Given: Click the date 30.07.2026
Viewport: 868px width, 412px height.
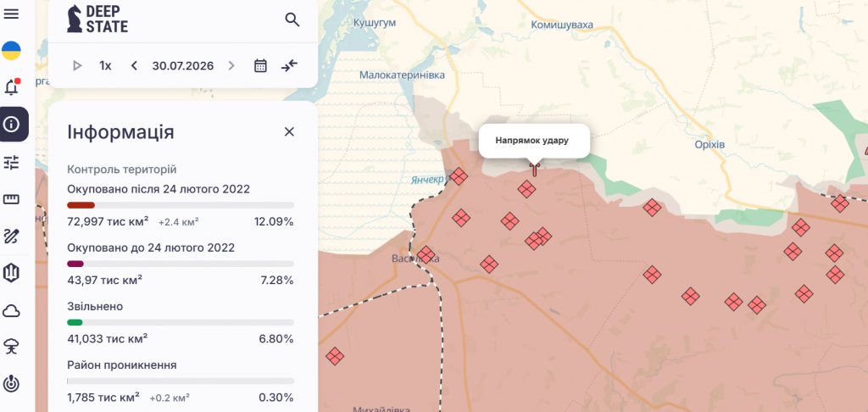Looking at the screenshot, I should (183, 66).
